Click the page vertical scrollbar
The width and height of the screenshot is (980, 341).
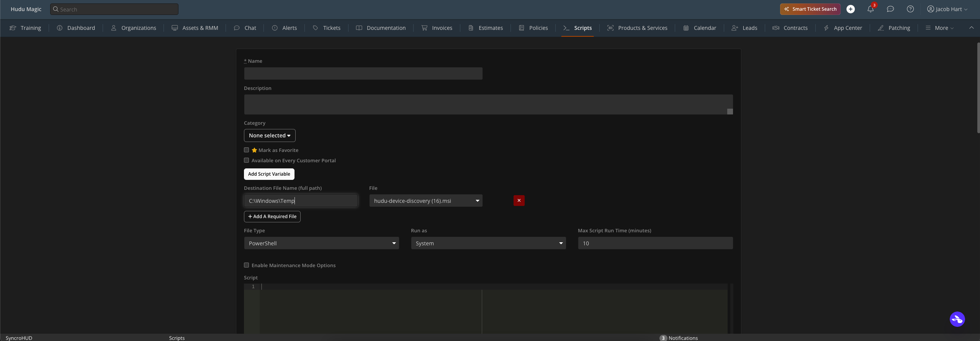click(x=978, y=88)
